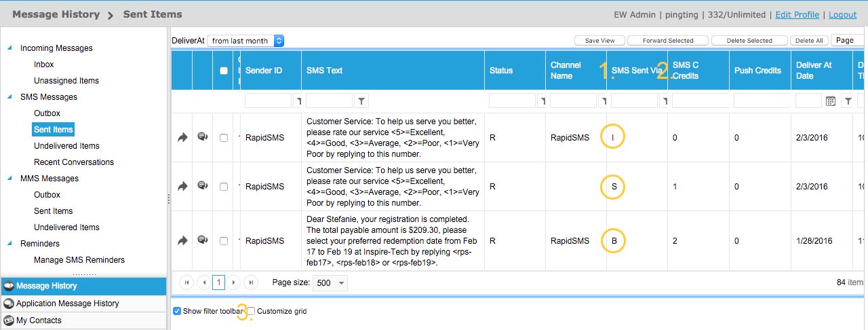Screen dimensions: 868x330
Task: Open Application Message History panel
Action: point(67,304)
